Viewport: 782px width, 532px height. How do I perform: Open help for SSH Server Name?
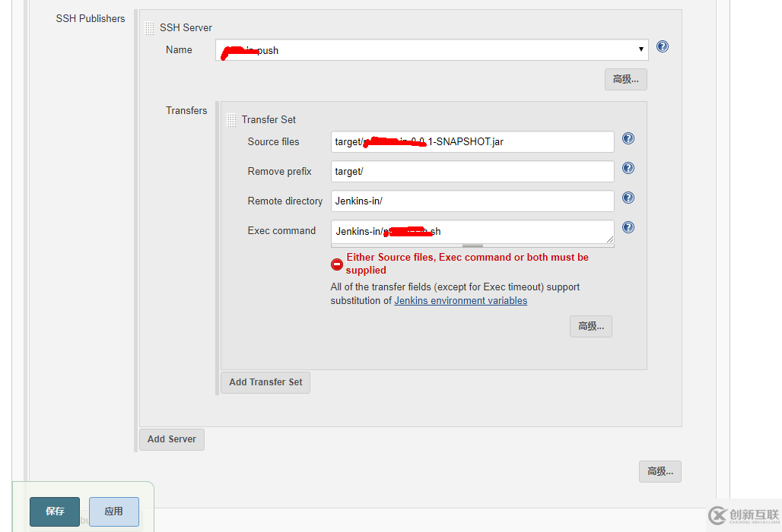(x=663, y=46)
